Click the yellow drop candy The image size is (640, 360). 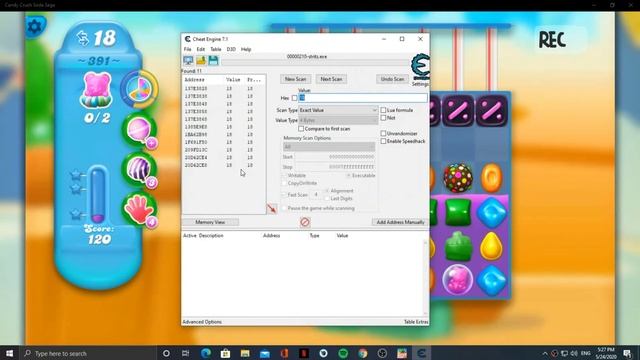[x=491, y=246]
